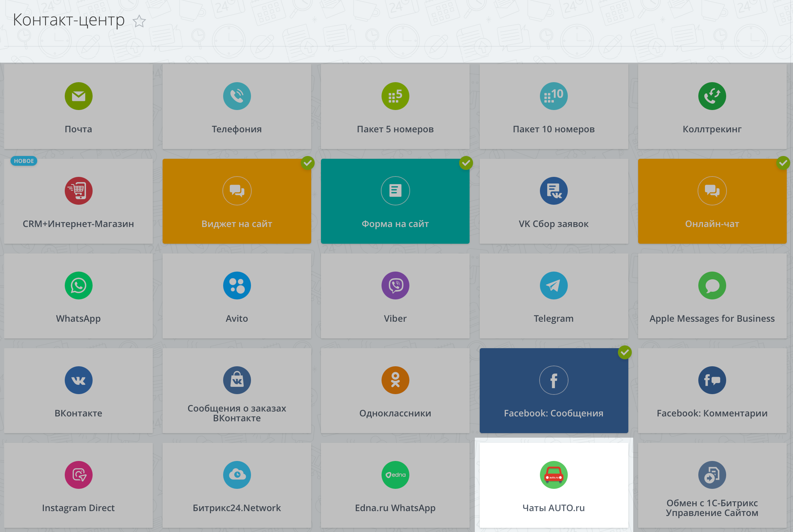Click the НОВОЕ badge on CRM tile
The image size is (793, 532).
pyautogui.click(x=24, y=161)
